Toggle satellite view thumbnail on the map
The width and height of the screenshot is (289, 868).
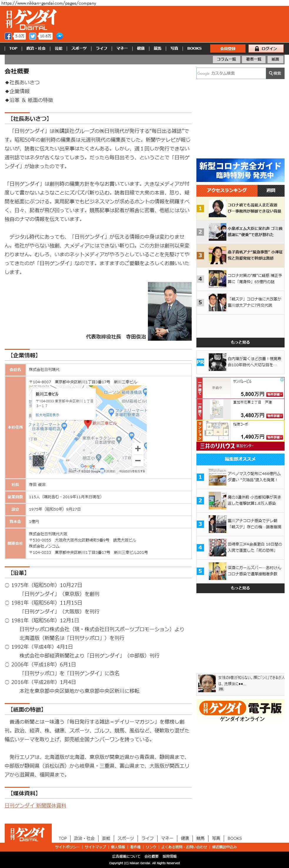coord(38,461)
